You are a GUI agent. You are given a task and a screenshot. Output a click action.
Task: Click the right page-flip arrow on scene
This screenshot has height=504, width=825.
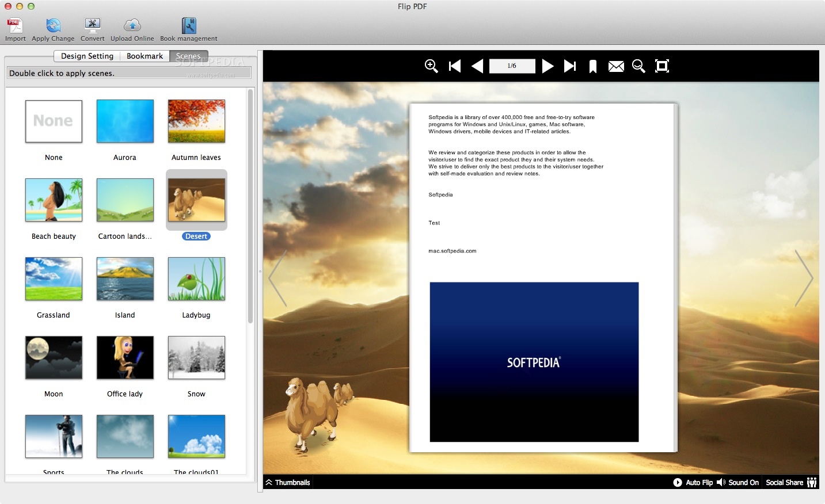(x=804, y=278)
